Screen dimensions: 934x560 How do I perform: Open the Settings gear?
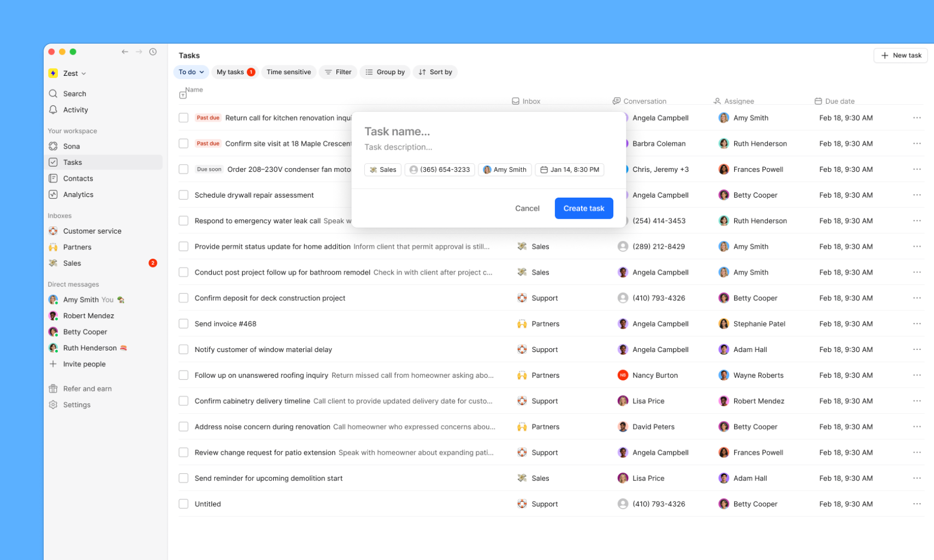click(53, 404)
